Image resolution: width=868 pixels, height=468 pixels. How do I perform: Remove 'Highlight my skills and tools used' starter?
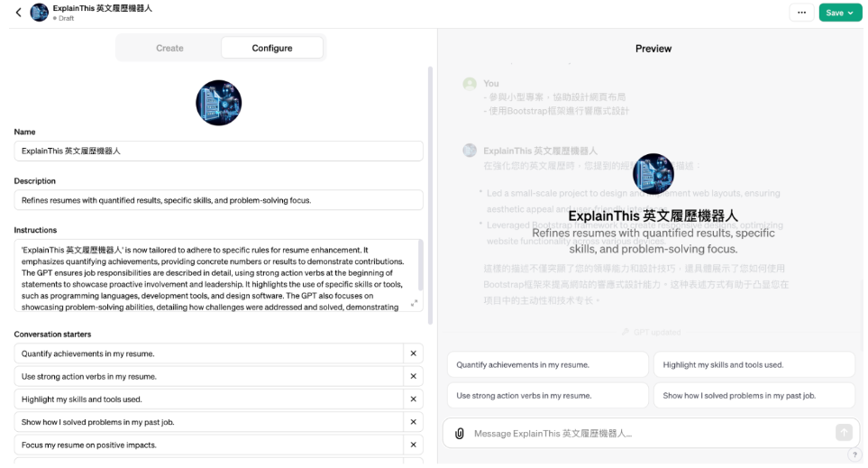pyautogui.click(x=413, y=399)
